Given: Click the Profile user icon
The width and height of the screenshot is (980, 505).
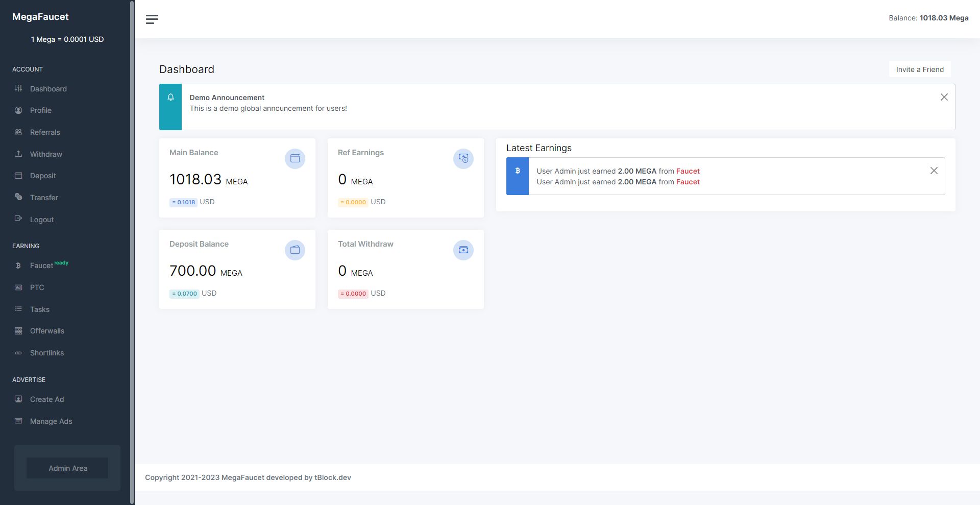Looking at the screenshot, I should pos(18,110).
